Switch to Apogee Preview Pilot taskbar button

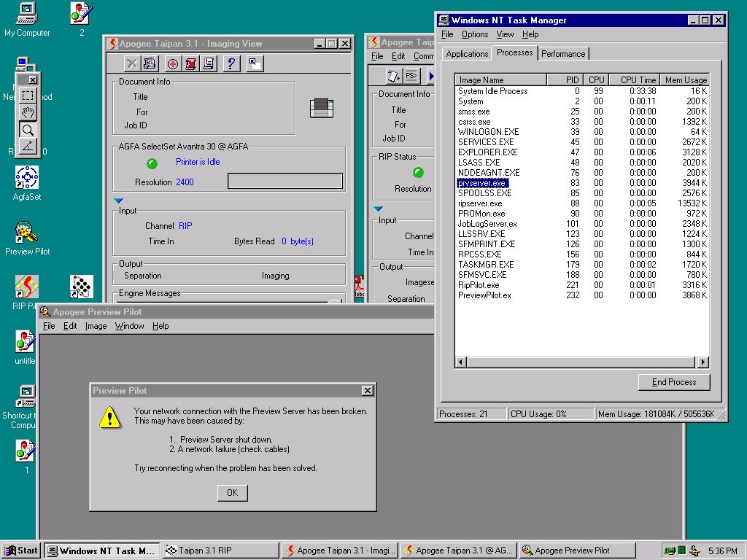[x=578, y=551]
